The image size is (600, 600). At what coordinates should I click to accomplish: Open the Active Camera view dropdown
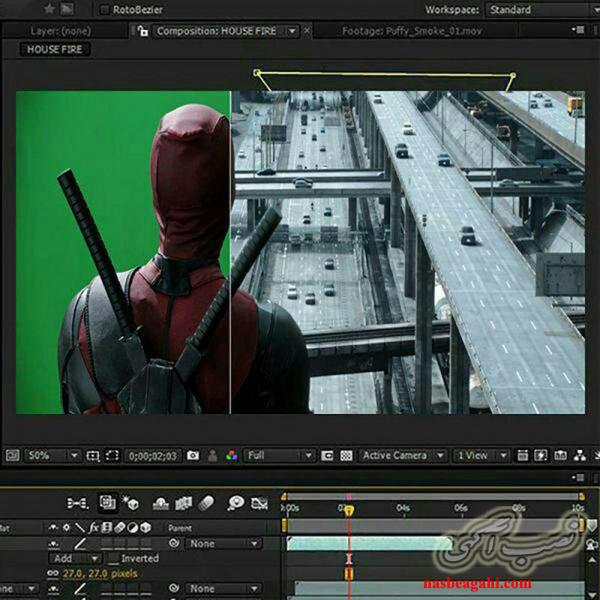(402, 456)
